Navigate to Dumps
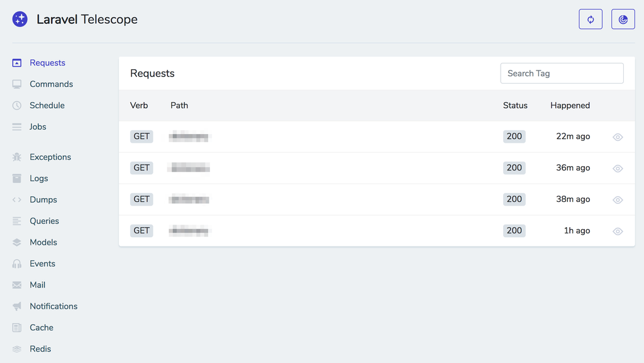The height and width of the screenshot is (363, 644). [x=43, y=199]
